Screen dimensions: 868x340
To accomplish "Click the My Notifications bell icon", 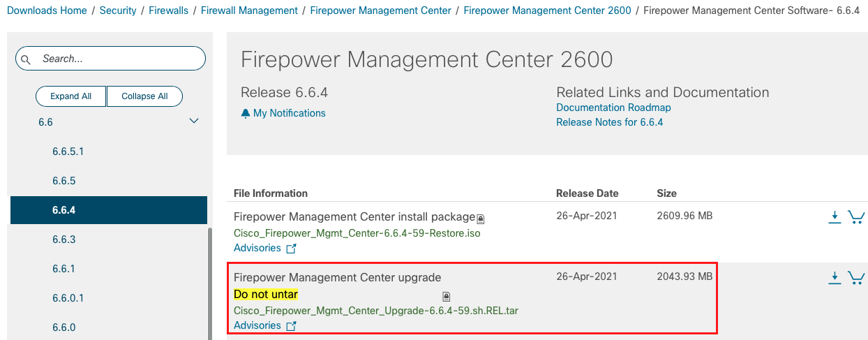I will pos(245,113).
